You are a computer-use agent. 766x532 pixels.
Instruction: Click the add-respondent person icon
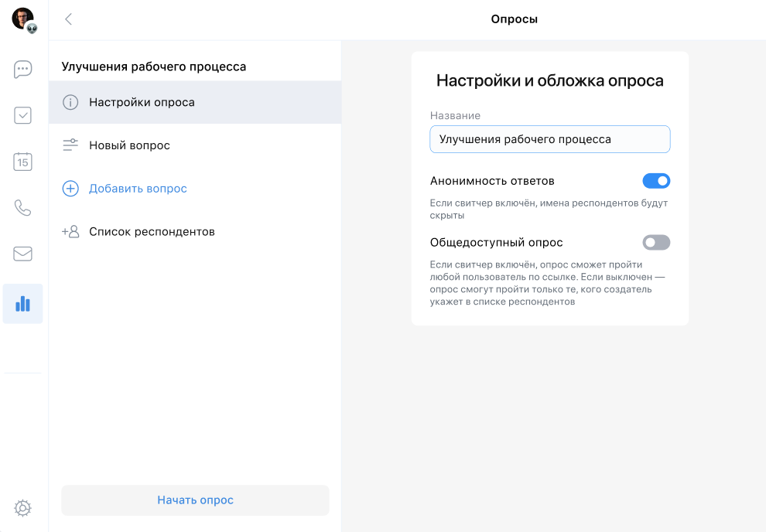click(70, 232)
